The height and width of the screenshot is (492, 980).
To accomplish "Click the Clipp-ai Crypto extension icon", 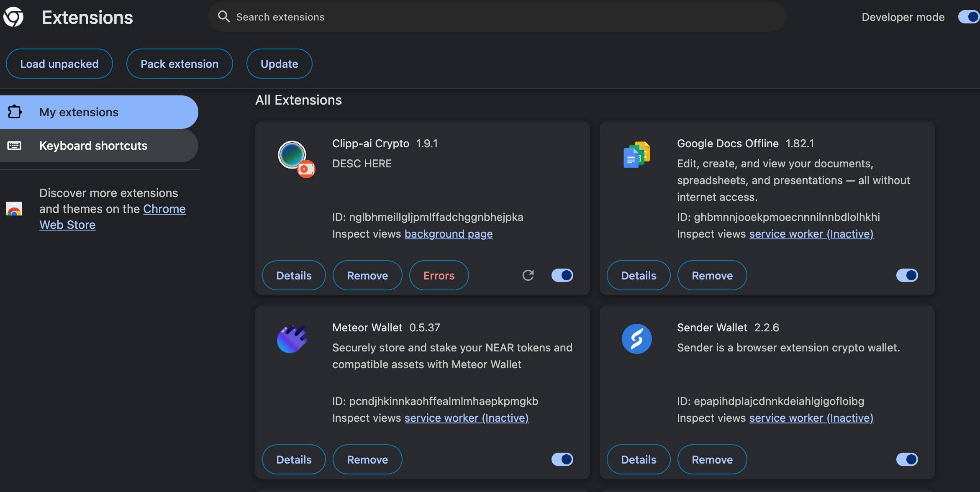I will (x=296, y=159).
